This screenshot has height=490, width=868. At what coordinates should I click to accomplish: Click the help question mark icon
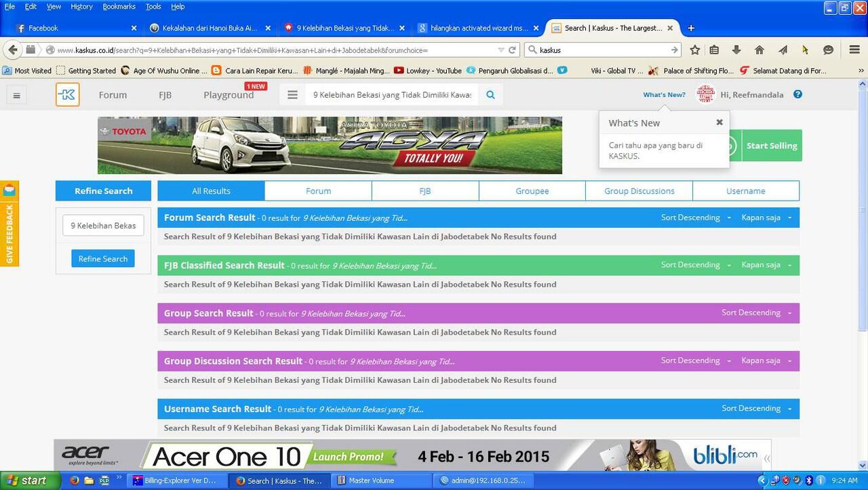click(x=797, y=94)
